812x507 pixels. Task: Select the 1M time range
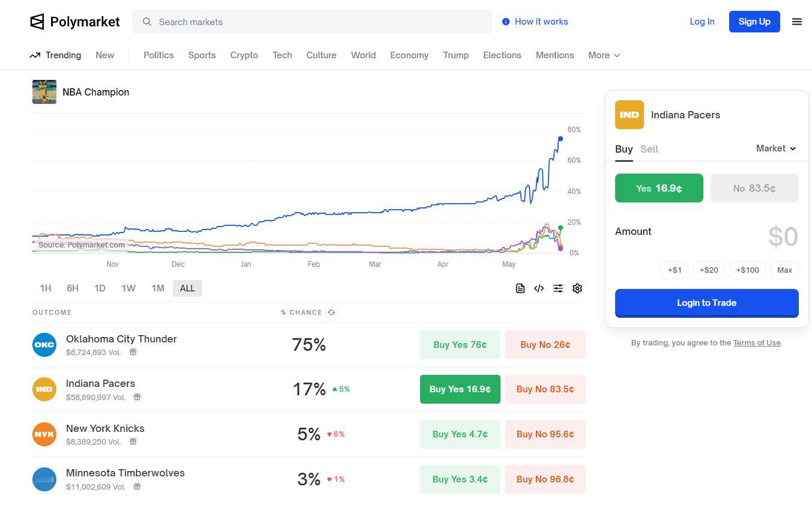[x=158, y=288]
